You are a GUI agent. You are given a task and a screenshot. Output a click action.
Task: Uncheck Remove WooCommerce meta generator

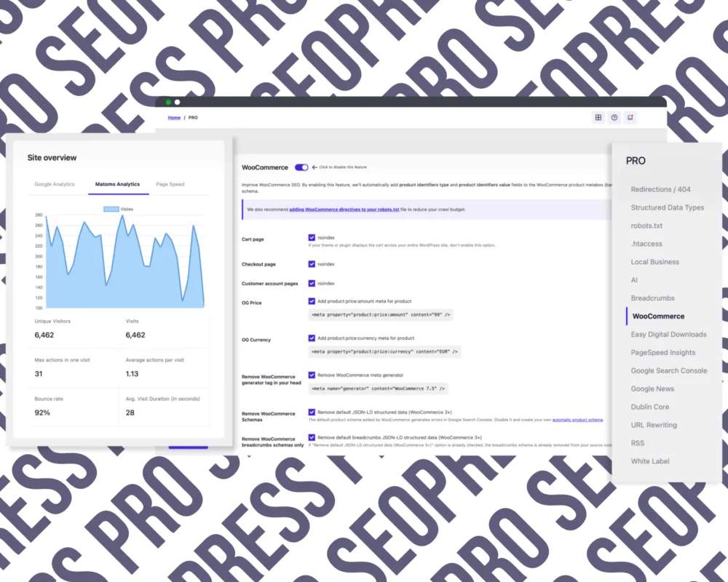(312, 375)
